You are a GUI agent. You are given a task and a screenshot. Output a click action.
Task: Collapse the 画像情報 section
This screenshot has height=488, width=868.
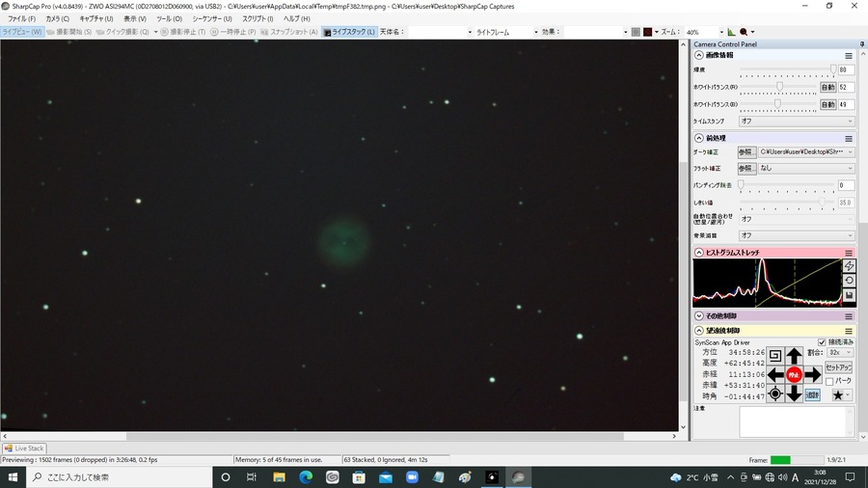coord(698,55)
